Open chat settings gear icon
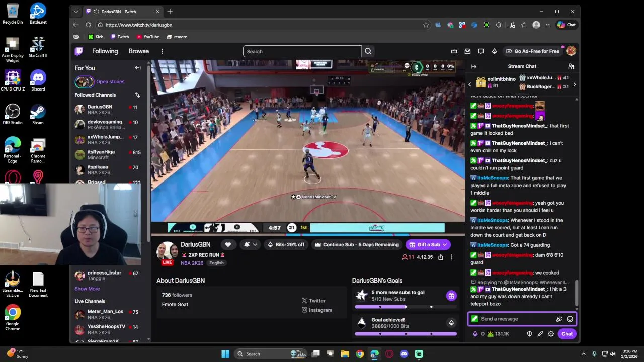 point(551,334)
